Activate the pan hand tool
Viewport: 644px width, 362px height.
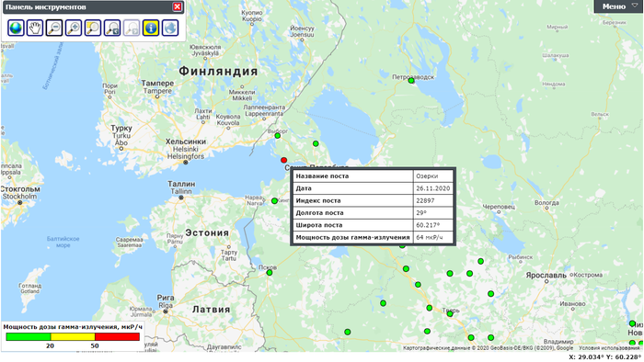pos(35,28)
